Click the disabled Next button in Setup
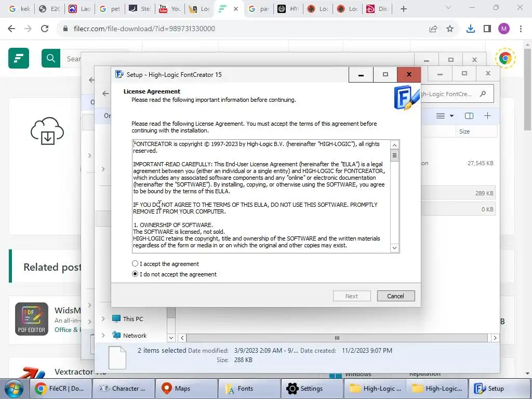The image size is (532, 399). [352, 296]
